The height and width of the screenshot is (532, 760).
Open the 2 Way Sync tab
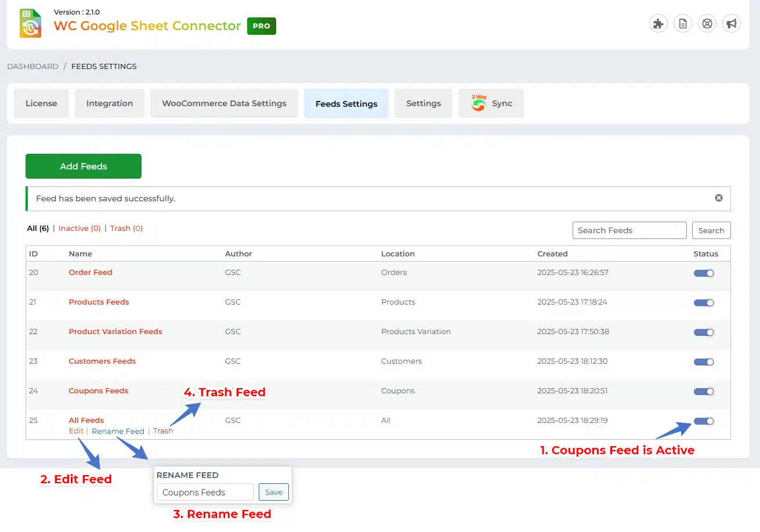(491, 103)
